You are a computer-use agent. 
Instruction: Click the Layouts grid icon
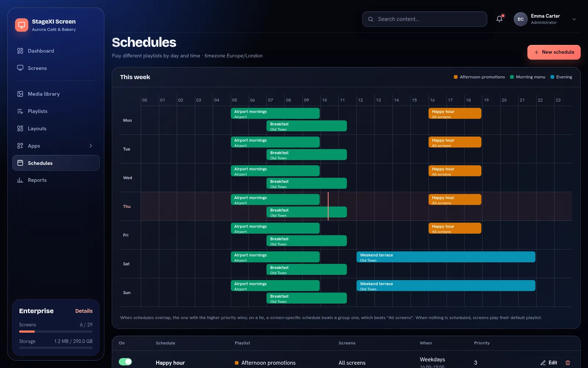[x=20, y=128]
